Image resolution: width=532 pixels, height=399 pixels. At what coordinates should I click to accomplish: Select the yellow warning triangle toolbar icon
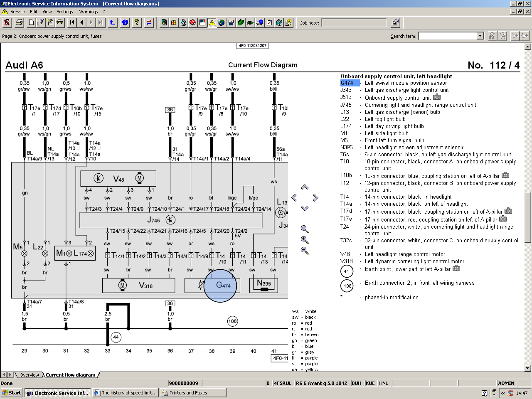[212, 22]
